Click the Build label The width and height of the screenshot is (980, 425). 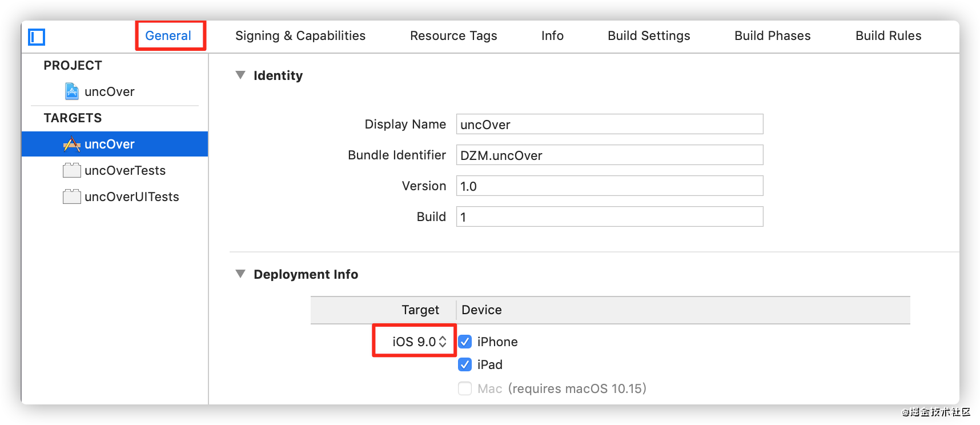click(x=431, y=216)
